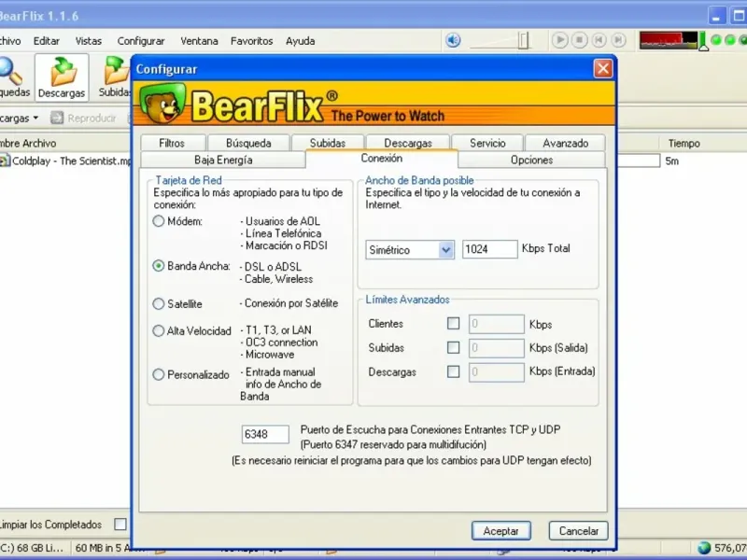Enable the Descargas limit checkbox

[454, 371]
